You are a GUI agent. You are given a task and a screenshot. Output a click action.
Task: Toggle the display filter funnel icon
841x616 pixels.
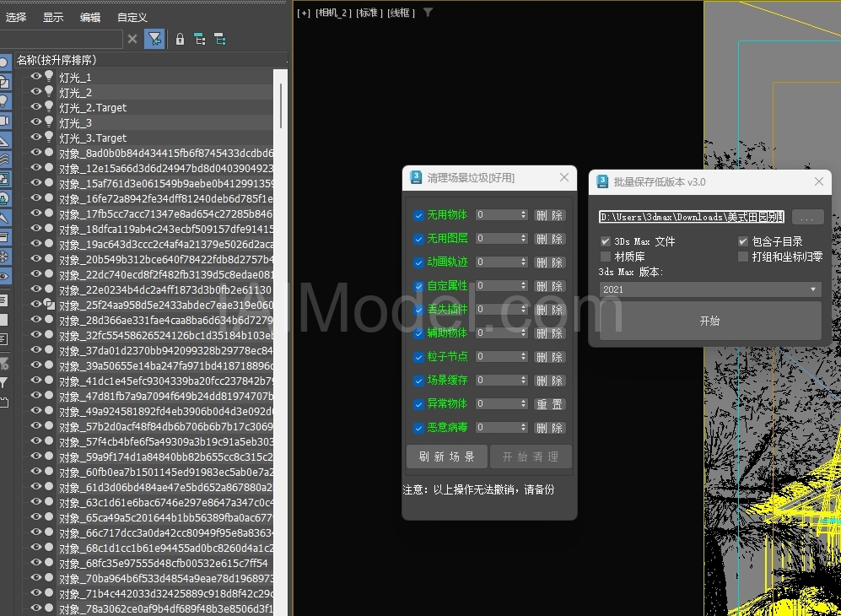[x=154, y=39]
